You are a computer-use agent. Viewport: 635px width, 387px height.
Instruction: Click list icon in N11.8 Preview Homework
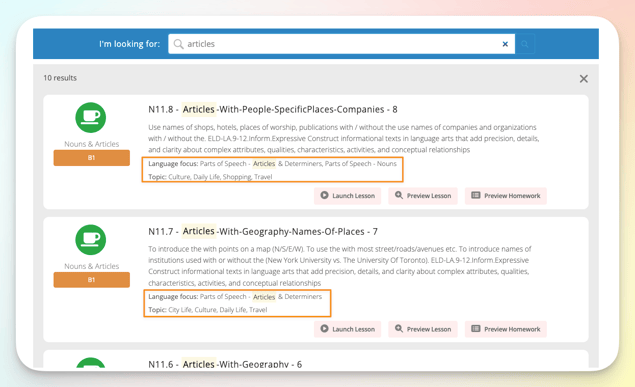click(476, 195)
